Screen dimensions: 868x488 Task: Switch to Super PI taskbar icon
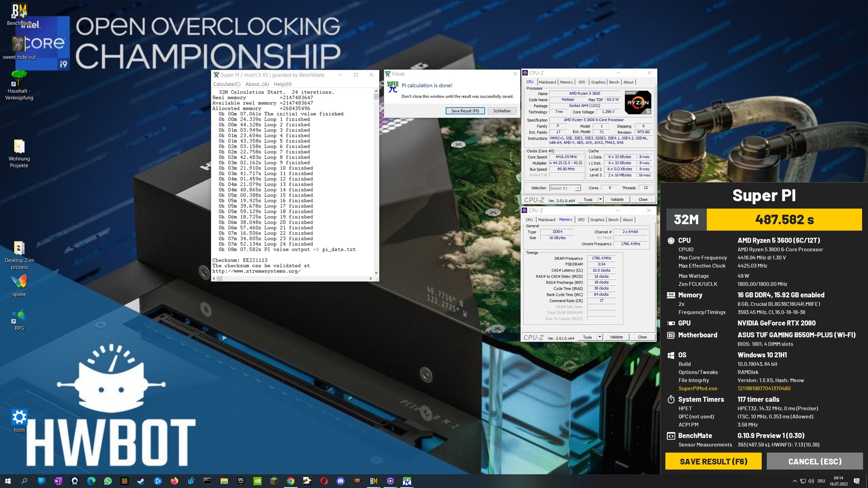(407, 481)
